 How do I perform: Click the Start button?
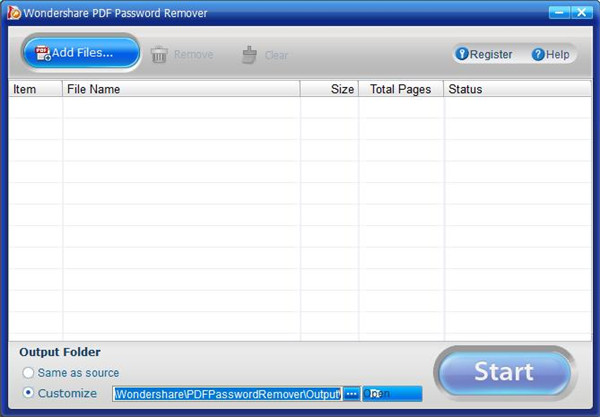point(505,373)
